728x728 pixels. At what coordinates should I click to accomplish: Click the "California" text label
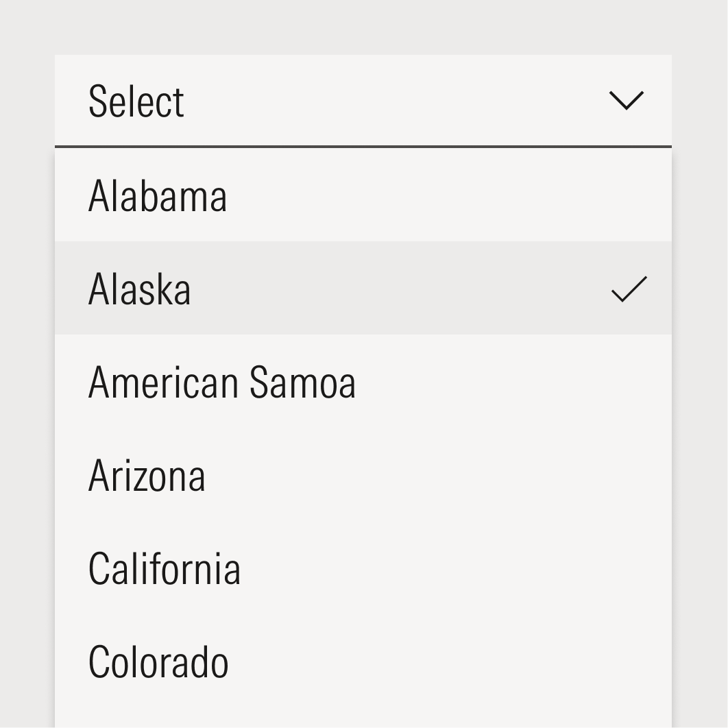tap(165, 569)
